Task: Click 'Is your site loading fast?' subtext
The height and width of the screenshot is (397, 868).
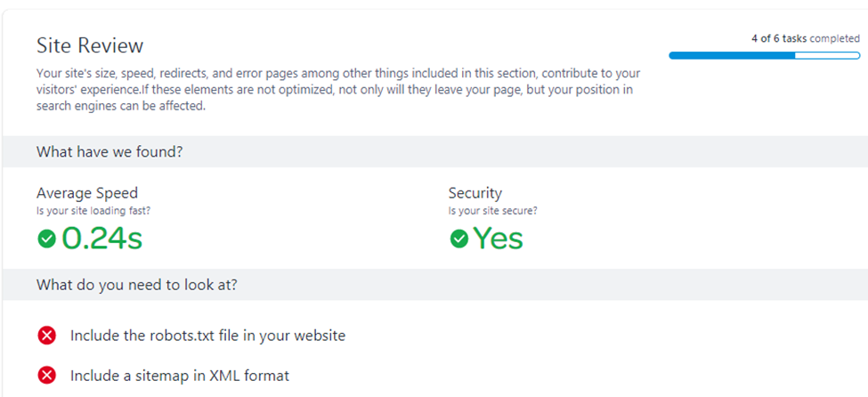Action: point(93,211)
